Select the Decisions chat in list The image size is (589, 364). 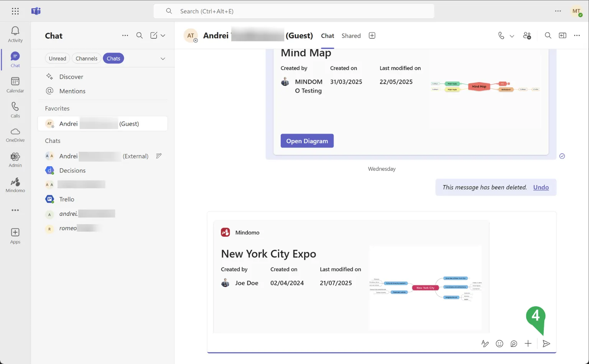(x=72, y=171)
